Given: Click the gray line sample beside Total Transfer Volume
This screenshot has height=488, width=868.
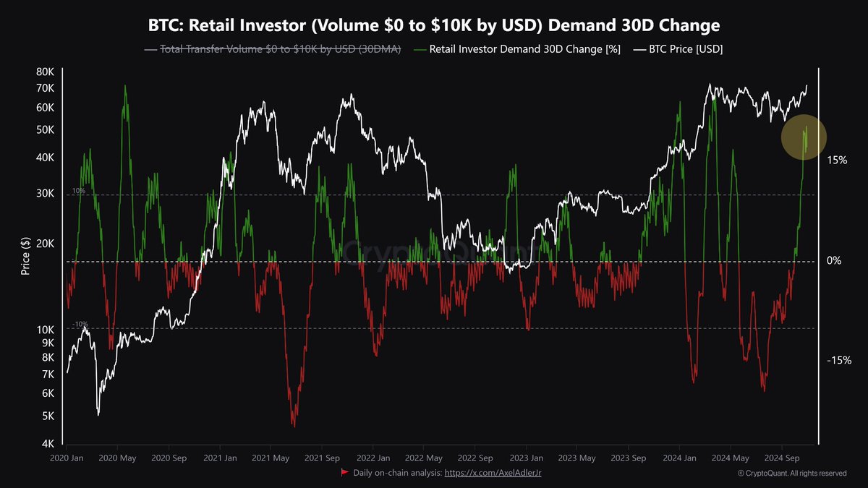Looking at the screenshot, I should tap(150, 51).
